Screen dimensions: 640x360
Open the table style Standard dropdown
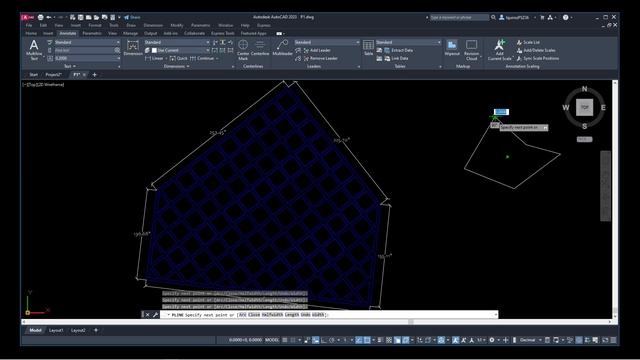click(x=408, y=42)
